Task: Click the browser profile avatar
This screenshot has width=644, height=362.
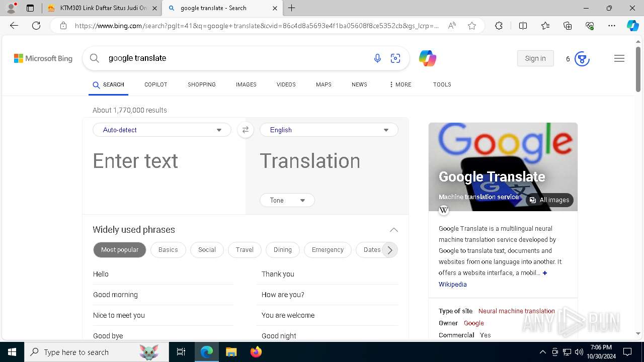Action: (x=11, y=8)
